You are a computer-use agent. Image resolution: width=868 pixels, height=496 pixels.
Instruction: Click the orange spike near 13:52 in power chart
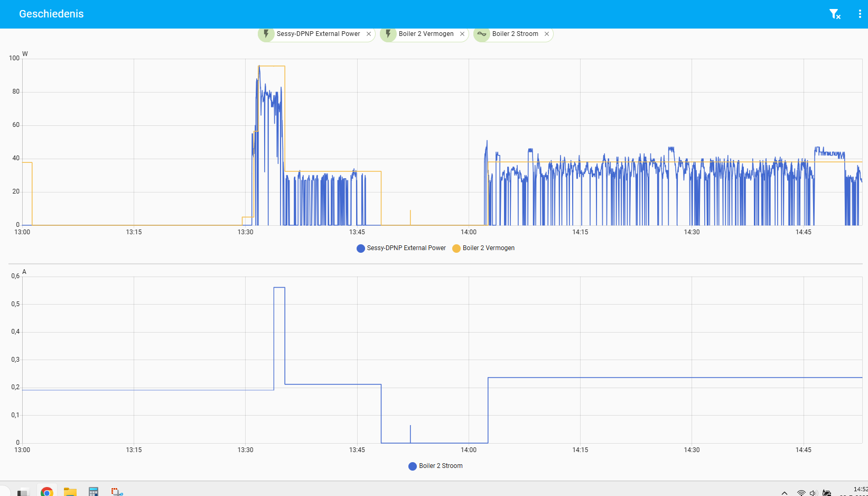click(410, 217)
